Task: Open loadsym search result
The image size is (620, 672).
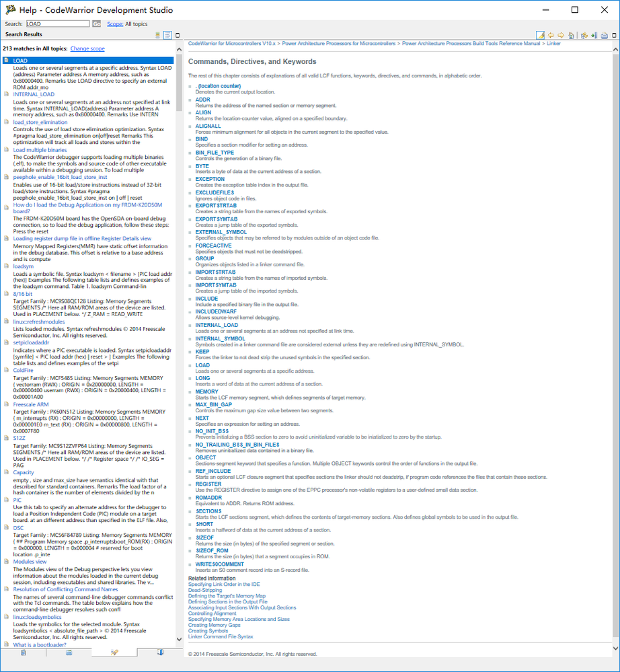Action: 23,266
